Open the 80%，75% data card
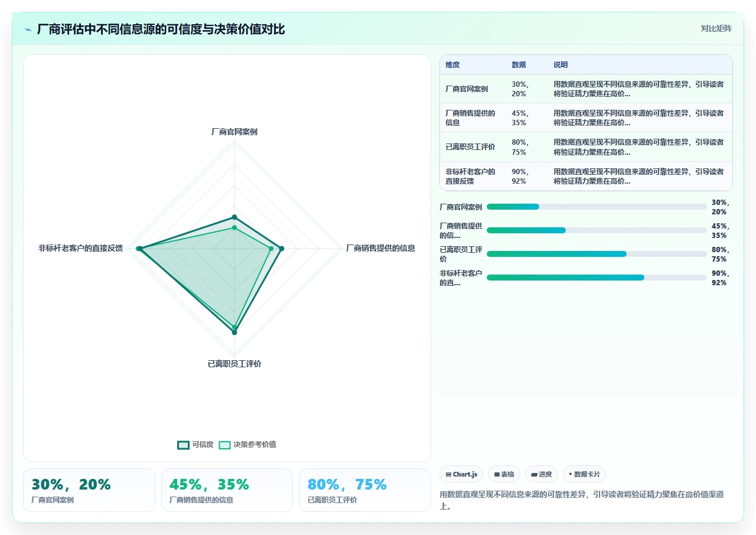This screenshot has height=535, width=756. (x=365, y=490)
